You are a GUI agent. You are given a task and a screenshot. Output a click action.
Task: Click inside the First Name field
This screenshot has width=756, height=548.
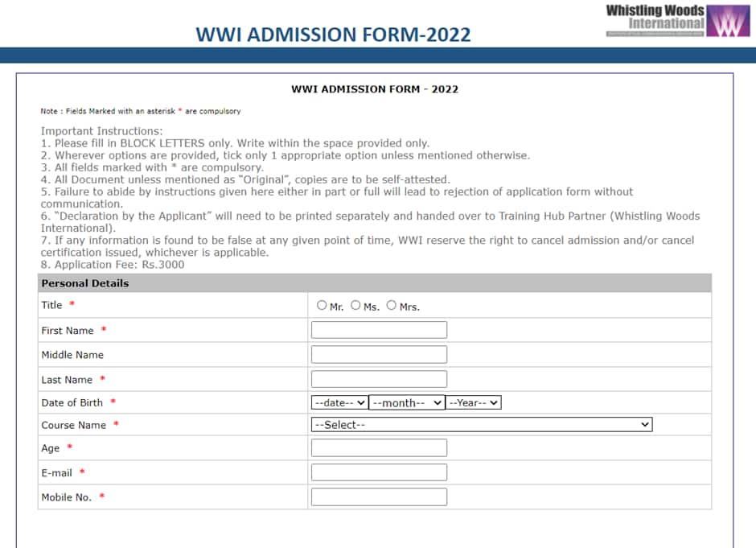378,329
